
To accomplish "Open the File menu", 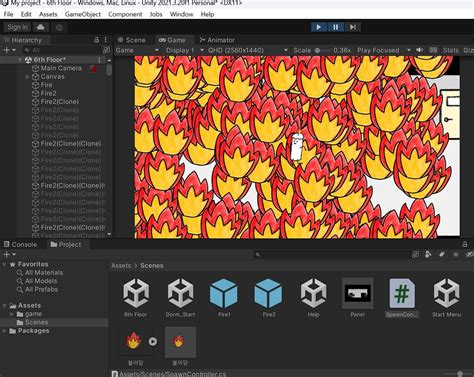I will (x=8, y=14).
